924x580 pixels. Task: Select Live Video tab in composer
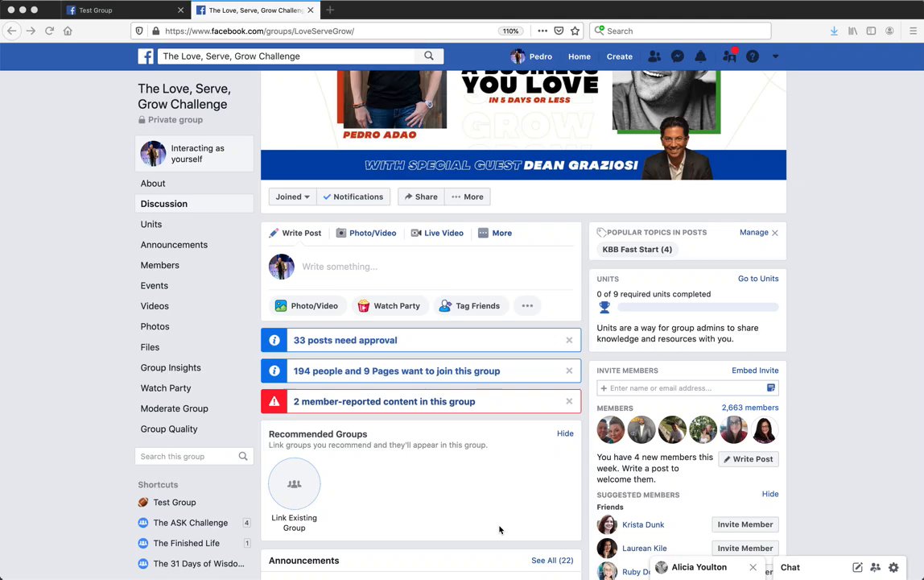point(437,233)
